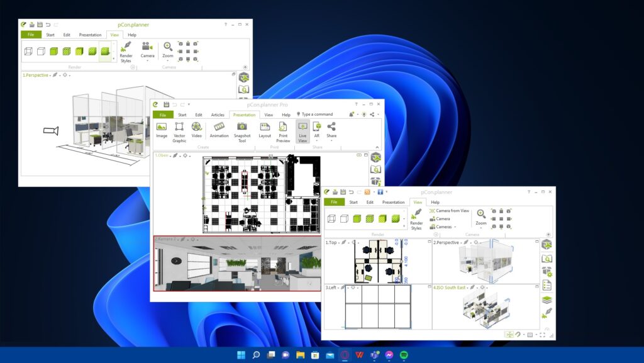Screen dimensions: 644x363
Task: Click the Facebook icon in bottom-right window title bar
Action: click(x=380, y=192)
